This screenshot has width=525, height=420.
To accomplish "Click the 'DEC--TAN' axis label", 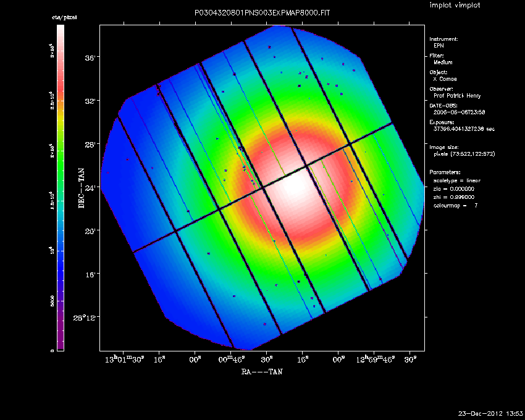I will point(82,188).
